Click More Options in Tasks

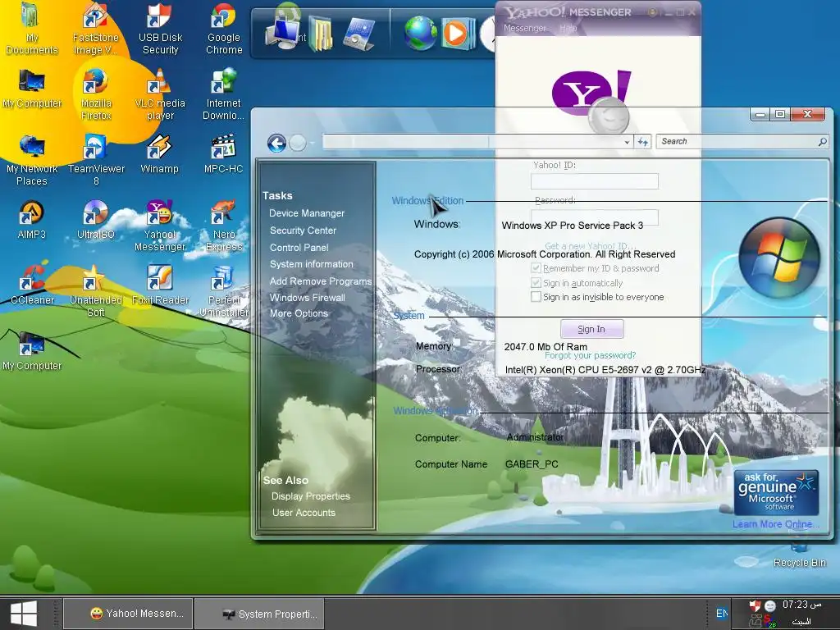299,313
